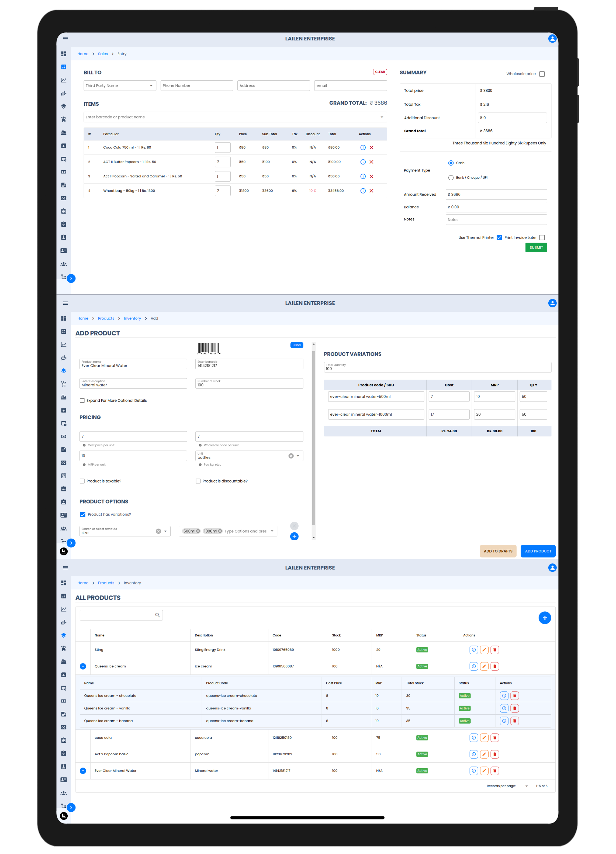Edit the Sting product with pencil icon
Image resolution: width=616 pixels, height=854 pixels.
click(484, 650)
